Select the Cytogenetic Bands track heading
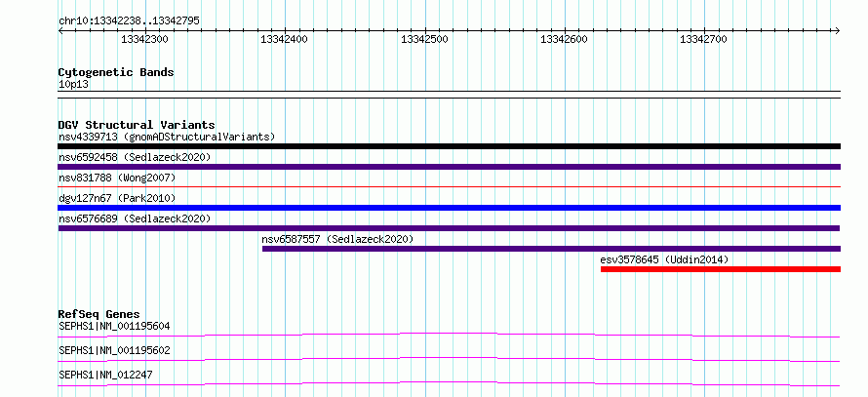Viewport: 868px width, 397px height. (116, 72)
